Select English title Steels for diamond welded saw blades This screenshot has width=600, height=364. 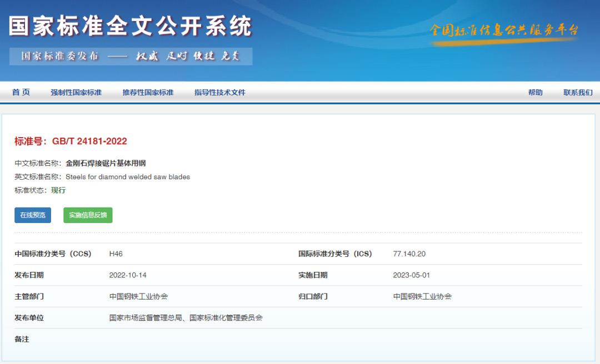point(128,176)
